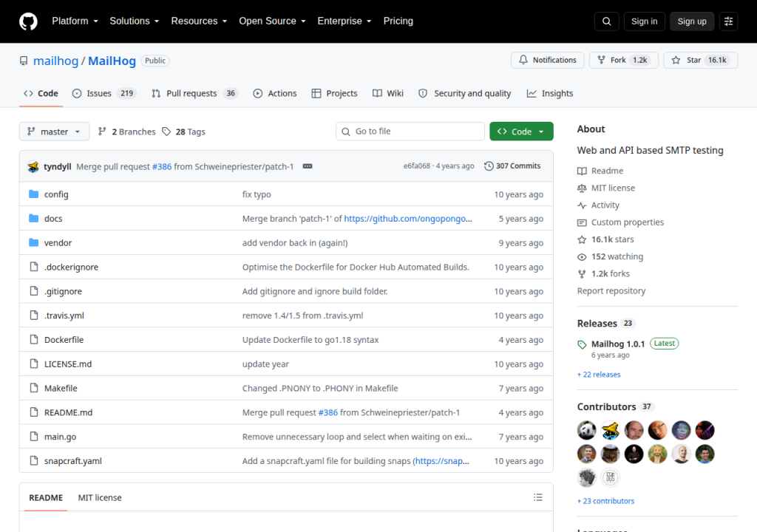Open the search magnifier in header

click(x=606, y=21)
